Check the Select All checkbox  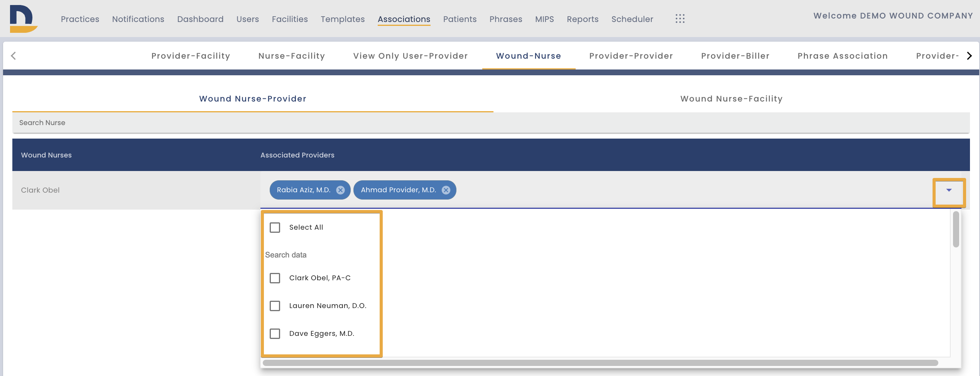(x=275, y=227)
